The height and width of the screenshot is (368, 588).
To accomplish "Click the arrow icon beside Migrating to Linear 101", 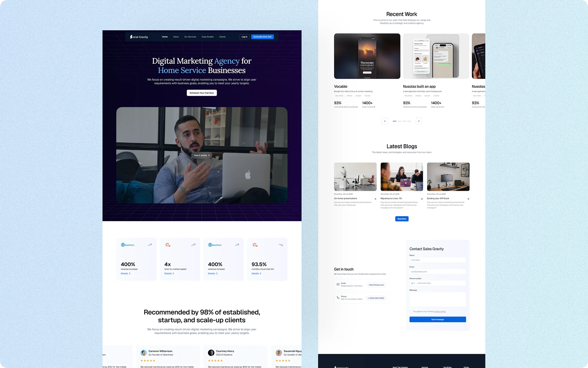I will pos(422,199).
